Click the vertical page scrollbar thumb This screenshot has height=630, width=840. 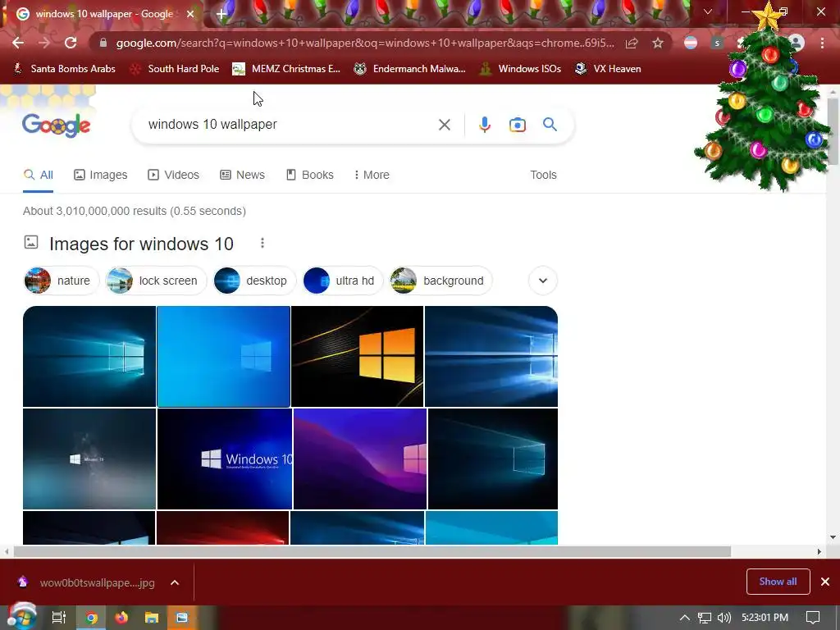[832, 131]
